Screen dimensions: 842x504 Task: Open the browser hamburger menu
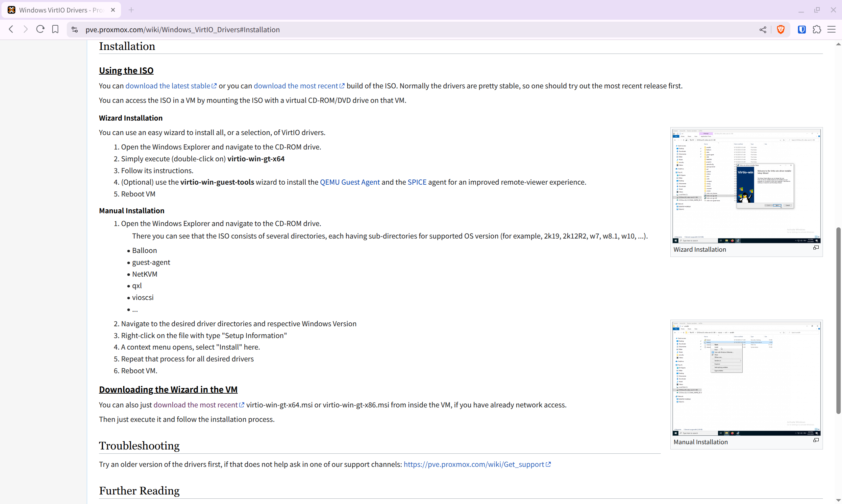[831, 30]
